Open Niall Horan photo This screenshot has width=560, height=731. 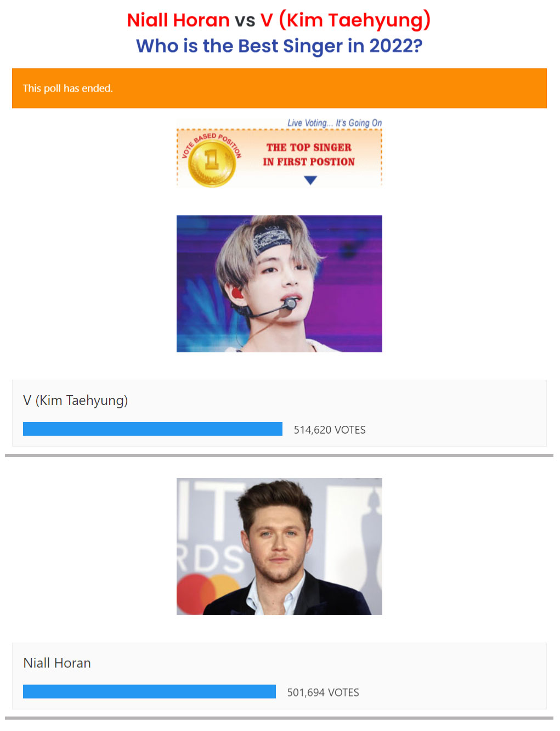coord(279,547)
